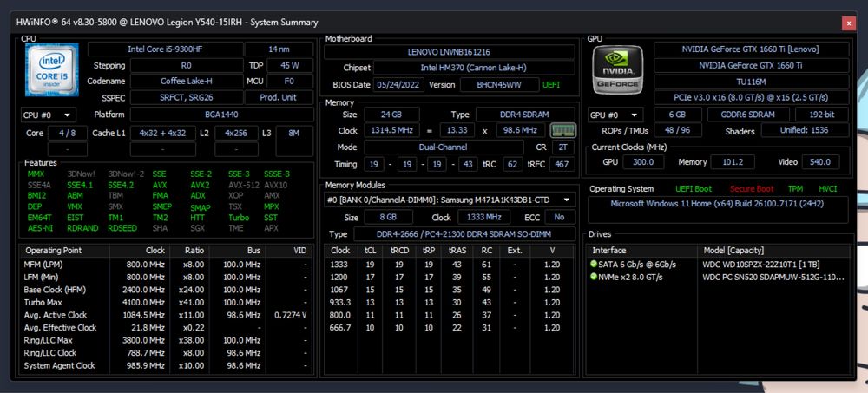Screen dimensions: 868x393
Task: Click the 0.7274 V VID value
Action: coord(291,315)
